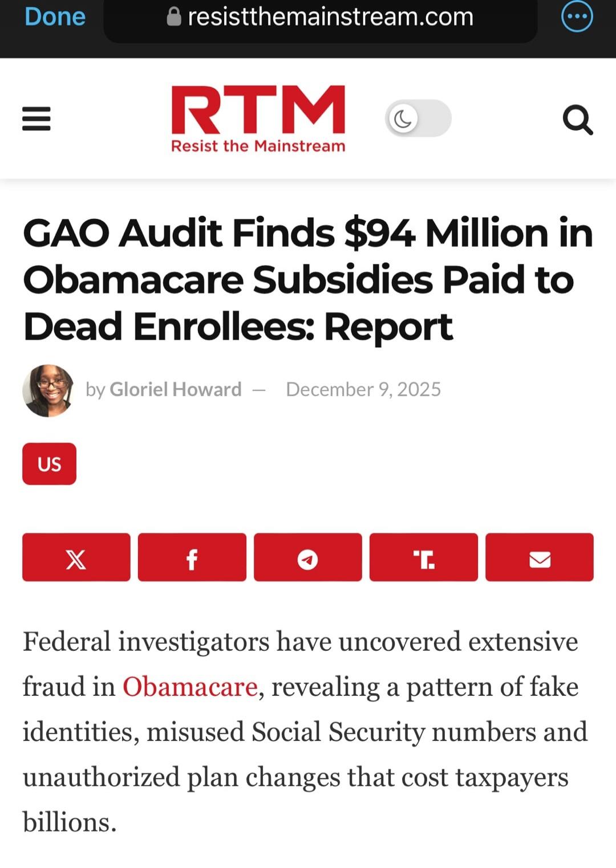Open author Gloriel Howard's profile
616x868 pixels.
pyautogui.click(x=175, y=389)
